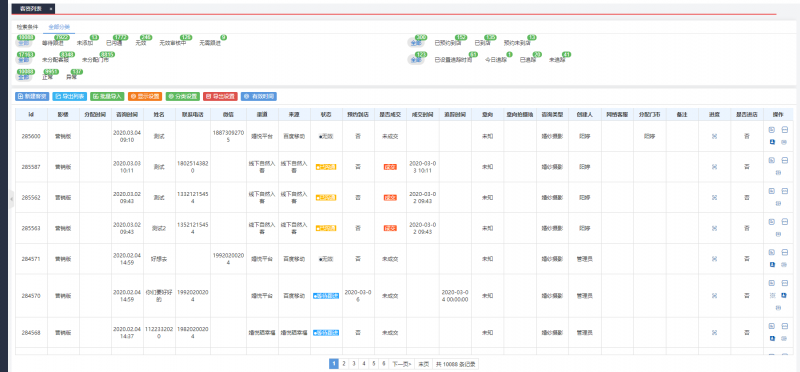Filter by 今日追踪
Screen dimensions: 800x372
click(x=495, y=60)
